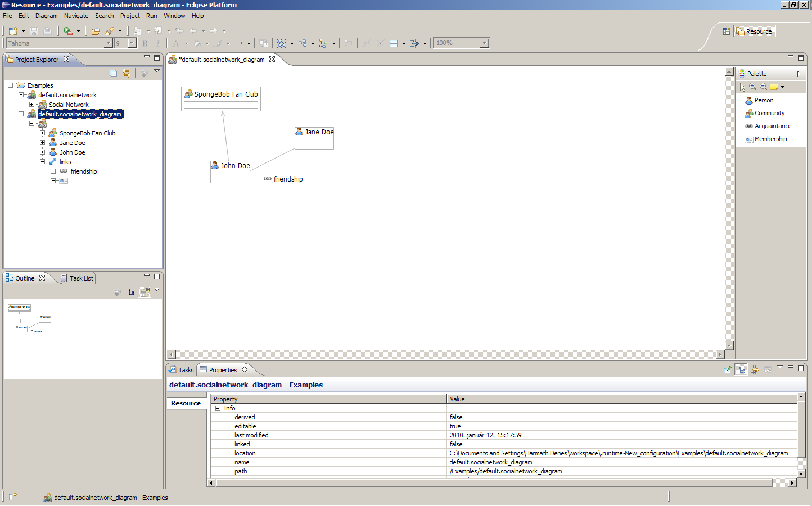Click Show Advanced Properties icon in Properties view

tap(755, 369)
